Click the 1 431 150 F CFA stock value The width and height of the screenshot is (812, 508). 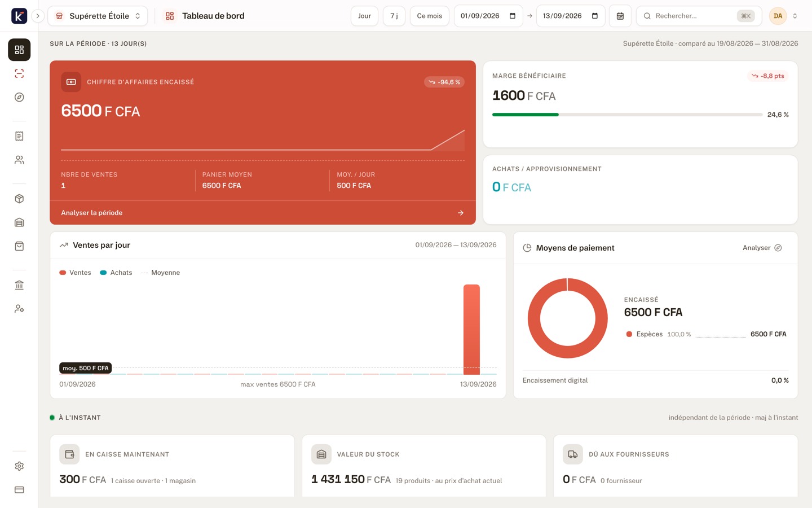pyautogui.click(x=351, y=479)
